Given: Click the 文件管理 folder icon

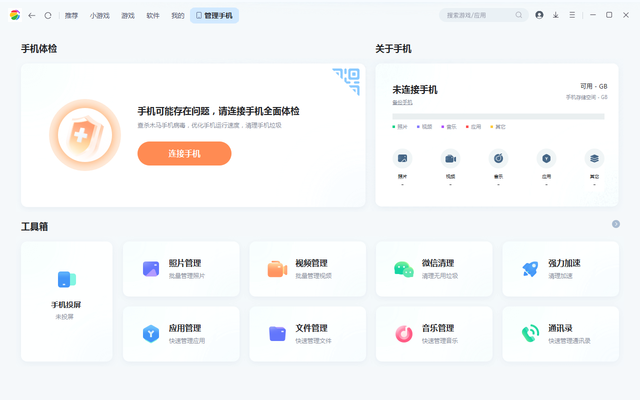Looking at the screenshot, I should click(x=277, y=333).
